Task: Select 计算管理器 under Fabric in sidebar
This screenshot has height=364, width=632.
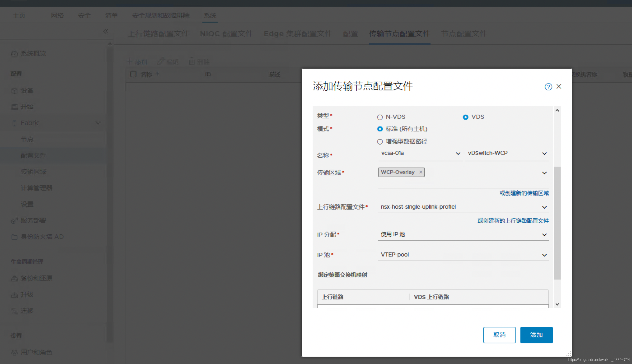Action: coord(37,188)
